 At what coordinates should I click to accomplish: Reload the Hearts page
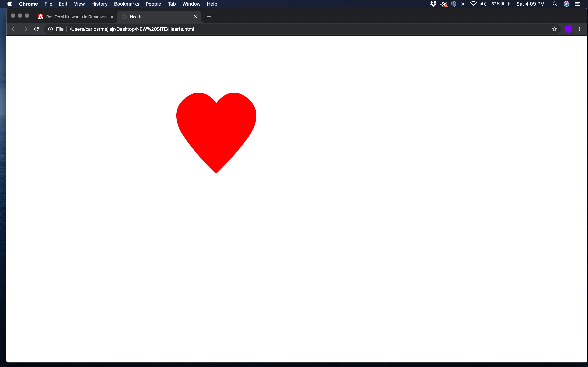36,29
